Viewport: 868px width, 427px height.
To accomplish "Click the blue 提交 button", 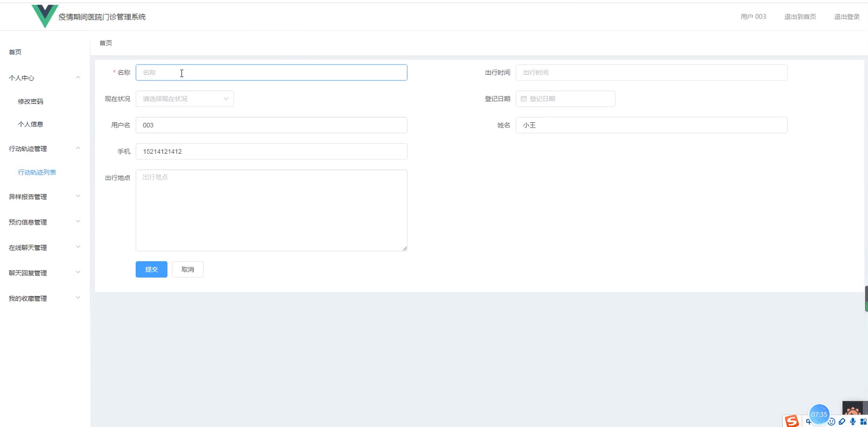I will (x=151, y=270).
